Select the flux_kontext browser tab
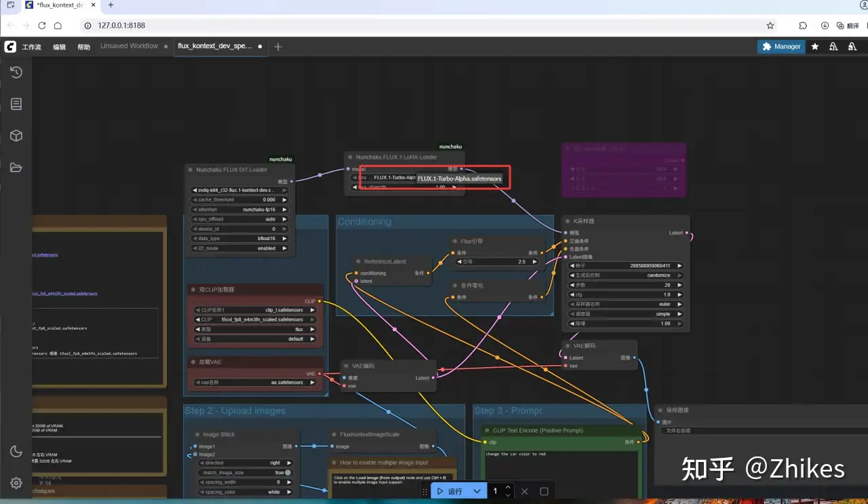This screenshot has height=504, width=868. 60,5
